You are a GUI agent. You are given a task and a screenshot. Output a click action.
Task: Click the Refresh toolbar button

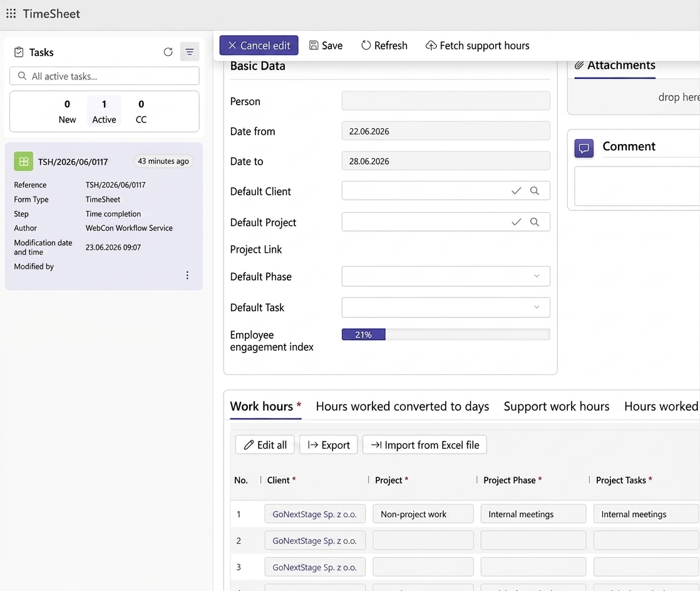384,46
